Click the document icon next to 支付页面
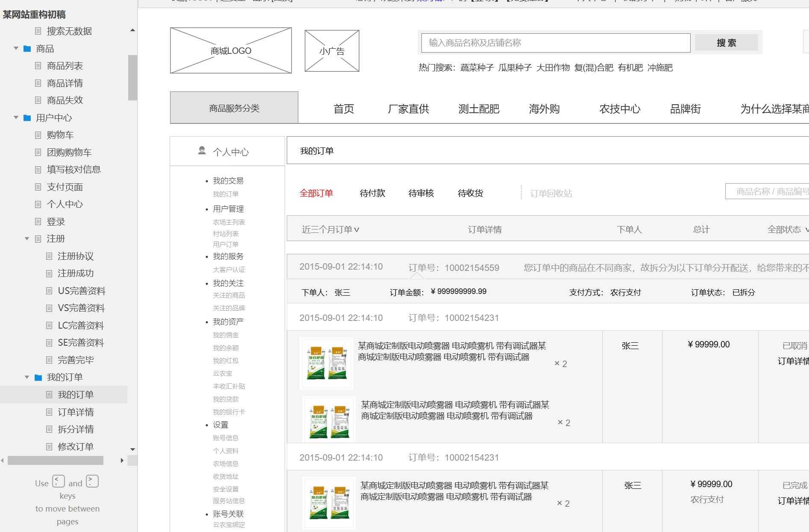The height and width of the screenshot is (532, 809). [38, 187]
